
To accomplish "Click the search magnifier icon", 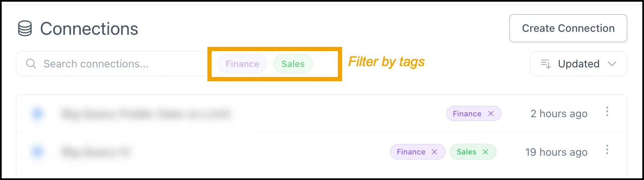I will [31, 64].
